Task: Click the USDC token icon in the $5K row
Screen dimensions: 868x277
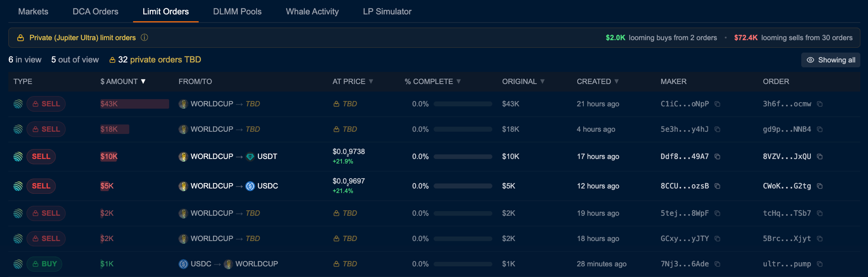Action: point(250,186)
